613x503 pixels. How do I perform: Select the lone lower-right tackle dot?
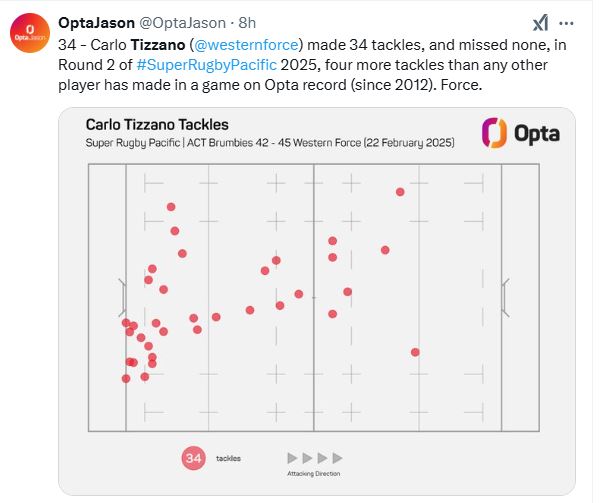pyautogui.click(x=415, y=352)
